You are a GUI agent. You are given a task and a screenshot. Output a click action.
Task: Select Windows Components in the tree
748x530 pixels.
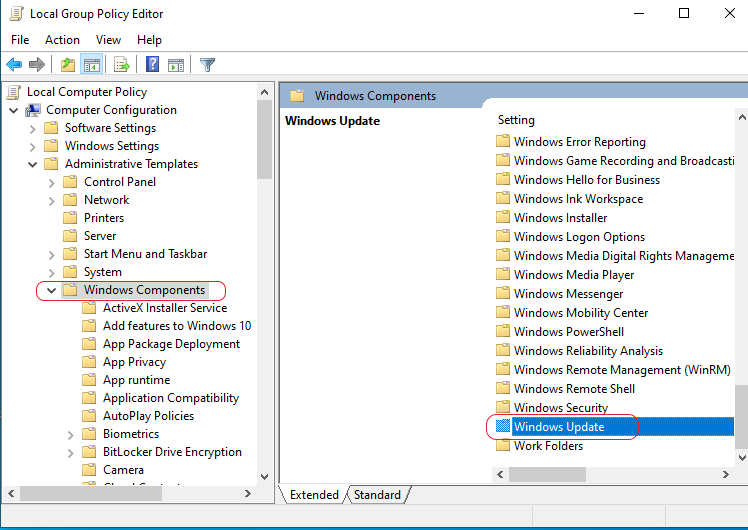click(x=144, y=290)
